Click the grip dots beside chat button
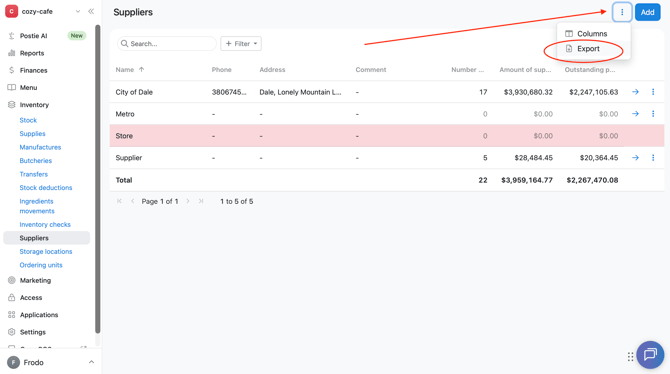670x374 pixels. coord(630,356)
